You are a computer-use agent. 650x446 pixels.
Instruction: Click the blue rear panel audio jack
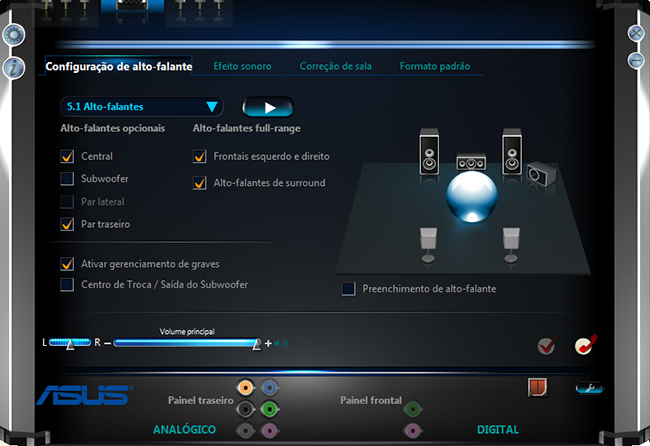268,388
